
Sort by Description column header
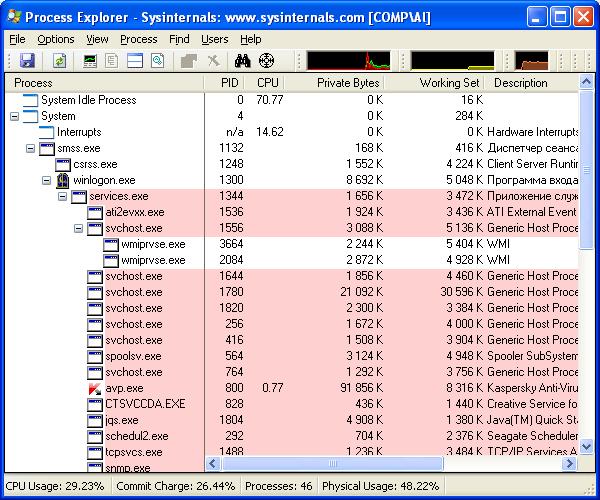pos(532,83)
